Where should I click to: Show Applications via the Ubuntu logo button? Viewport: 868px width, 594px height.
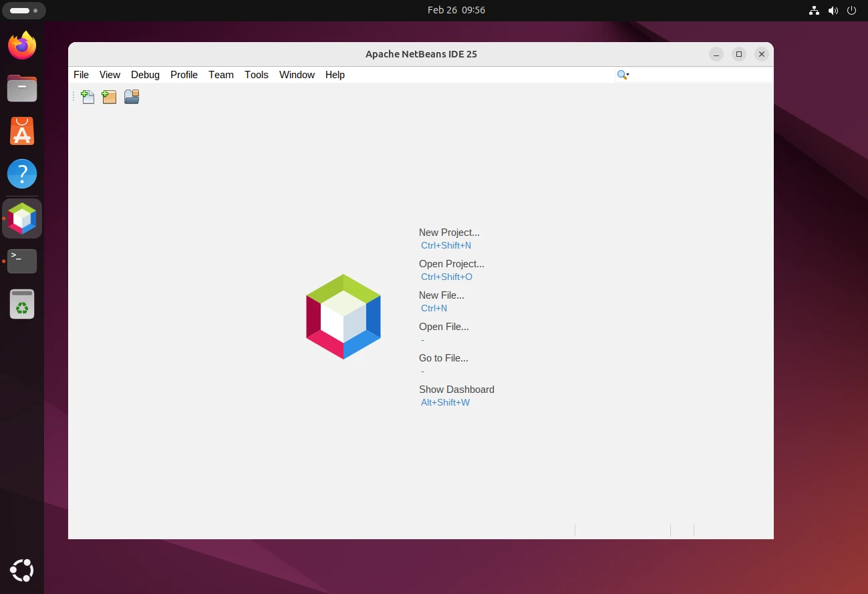[22, 570]
